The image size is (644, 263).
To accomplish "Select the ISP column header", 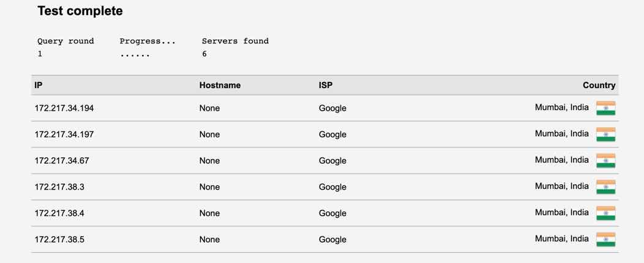I will click(x=326, y=86).
